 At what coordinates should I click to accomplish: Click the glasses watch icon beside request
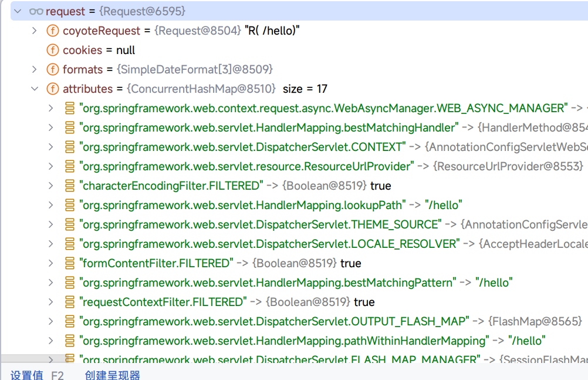(36, 11)
